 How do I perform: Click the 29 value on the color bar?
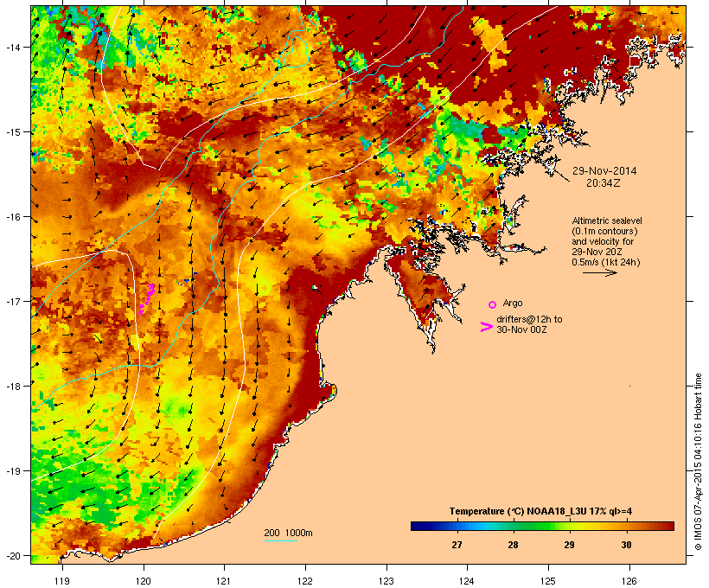click(569, 545)
